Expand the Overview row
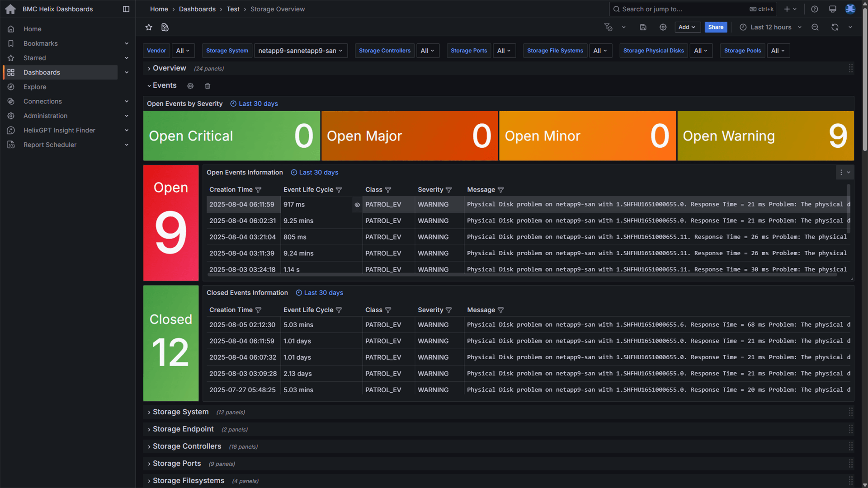 click(x=169, y=68)
